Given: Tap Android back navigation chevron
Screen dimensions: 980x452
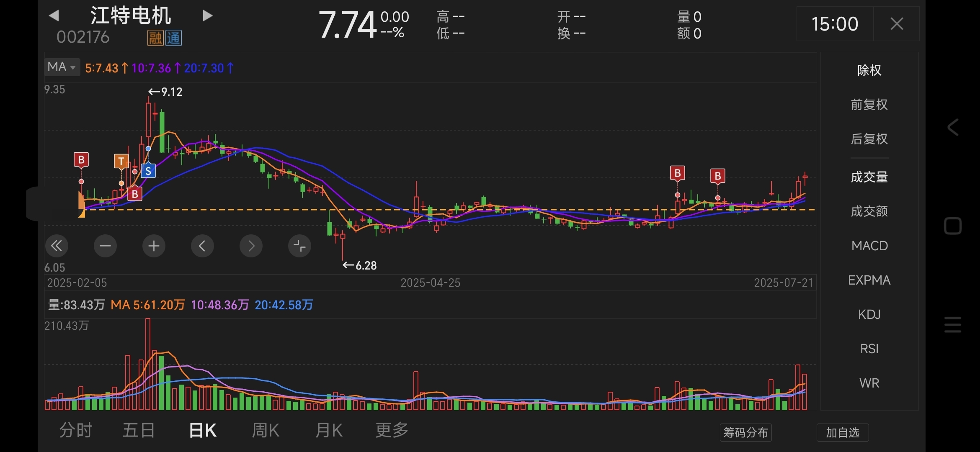Looking at the screenshot, I should (953, 127).
